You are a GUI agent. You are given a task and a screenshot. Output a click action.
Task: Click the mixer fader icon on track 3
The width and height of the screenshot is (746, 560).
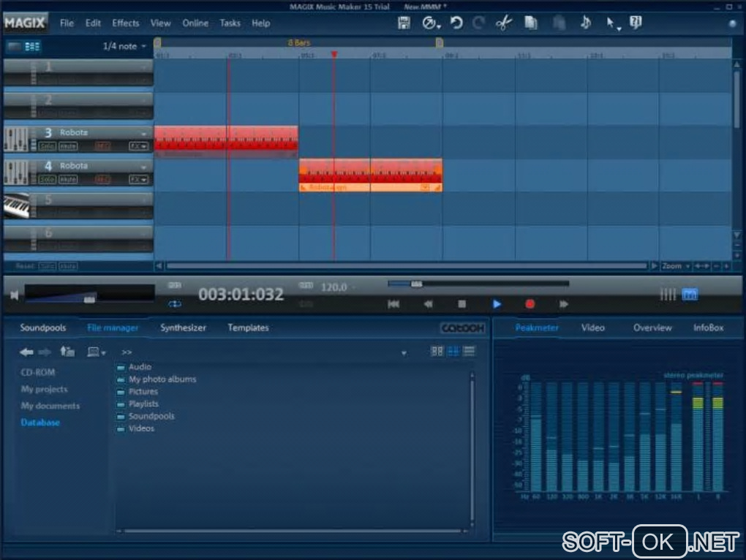16,139
